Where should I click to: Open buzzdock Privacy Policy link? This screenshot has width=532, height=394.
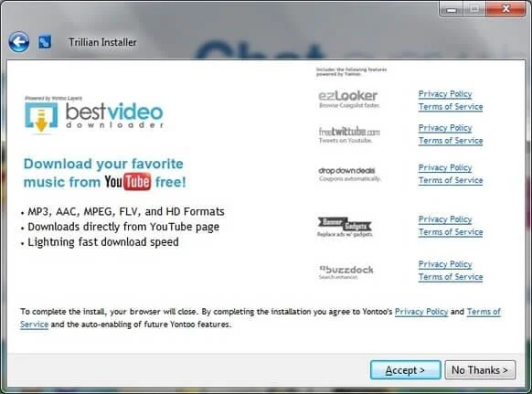tap(445, 264)
